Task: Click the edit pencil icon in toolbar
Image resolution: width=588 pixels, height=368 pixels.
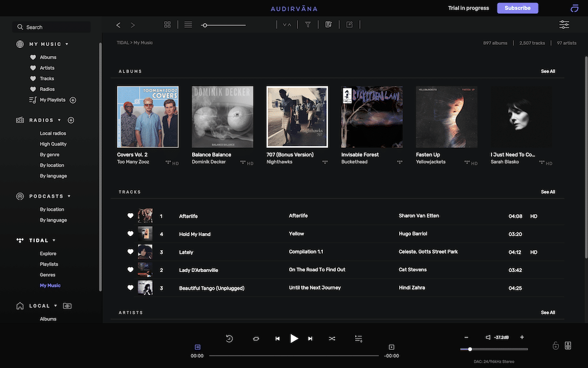Action: click(x=349, y=24)
